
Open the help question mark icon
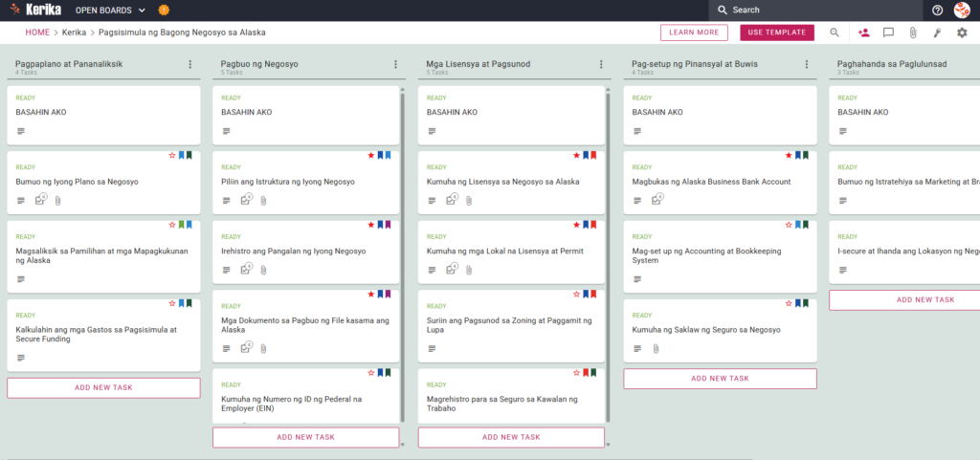click(x=937, y=10)
